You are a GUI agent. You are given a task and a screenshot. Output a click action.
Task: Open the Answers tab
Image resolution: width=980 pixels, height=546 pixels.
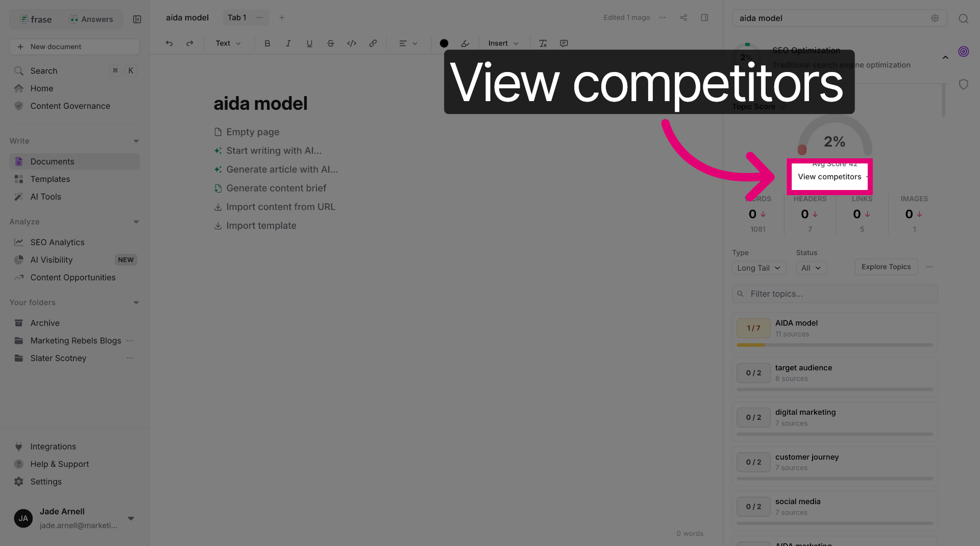point(91,19)
